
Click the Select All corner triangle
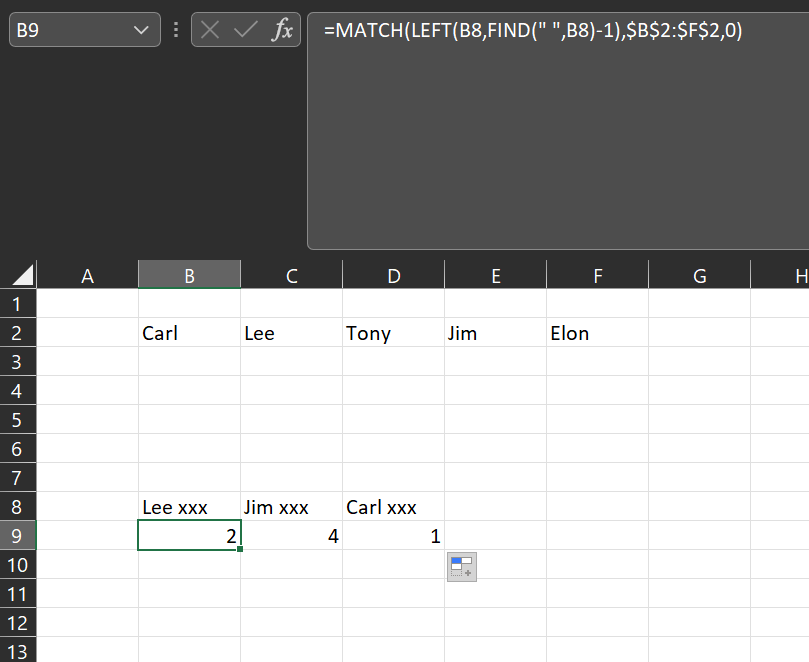(x=22, y=275)
